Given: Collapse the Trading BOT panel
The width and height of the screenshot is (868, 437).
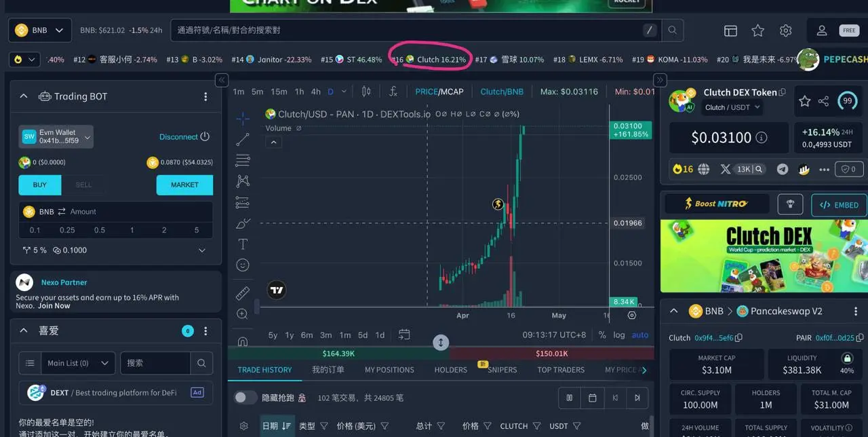Looking at the screenshot, I should (24, 96).
